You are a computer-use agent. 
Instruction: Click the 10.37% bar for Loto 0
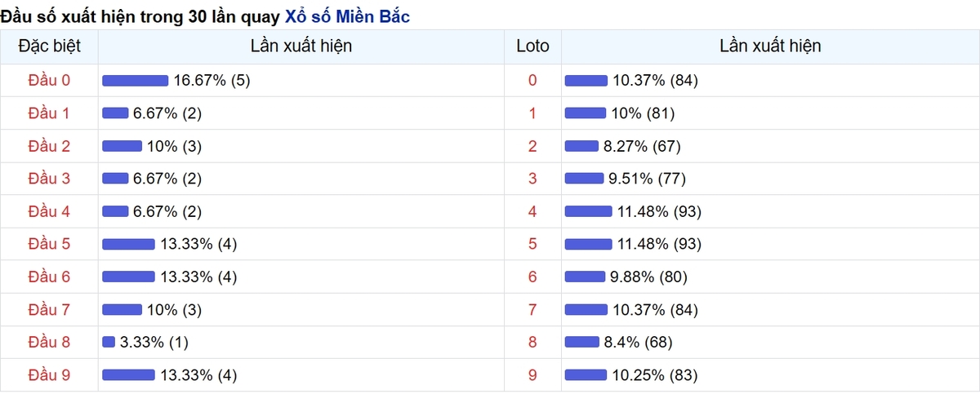[x=586, y=80]
